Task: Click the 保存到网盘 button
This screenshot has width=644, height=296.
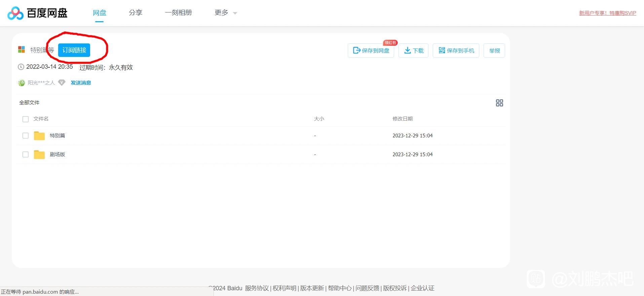Action: (x=371, y=51)
